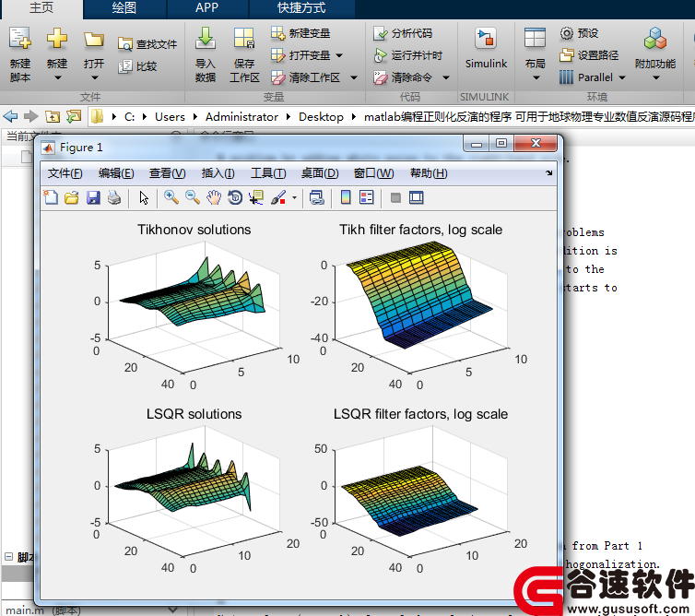Image resolution: width=695 pixels, height=616 pixels.
Task: Click Set Path (设置路径)
Action: pyautogui.click(x=589, y=55)
